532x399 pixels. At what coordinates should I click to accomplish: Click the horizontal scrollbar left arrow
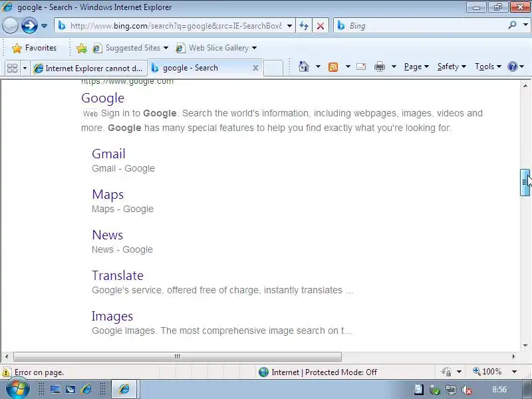pyautogui.click(x=7, y=356)
